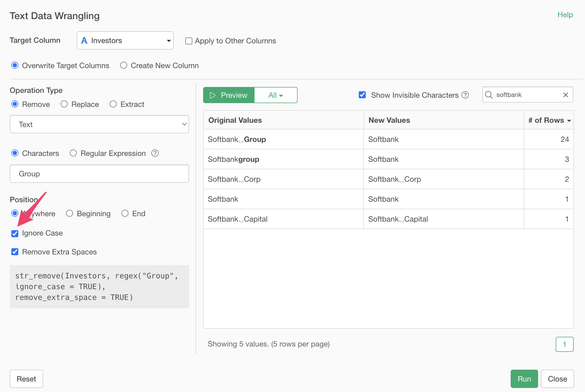Viewport: 585px width, 392px height.
Task: Click the search magnifier icon
Action: click(x=489, y=95)
